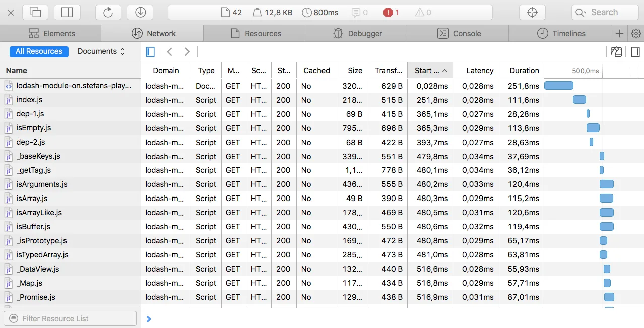644x328 pixels.
Task: Click the _Map.js script file icon
Action: [x=9, y=283]
